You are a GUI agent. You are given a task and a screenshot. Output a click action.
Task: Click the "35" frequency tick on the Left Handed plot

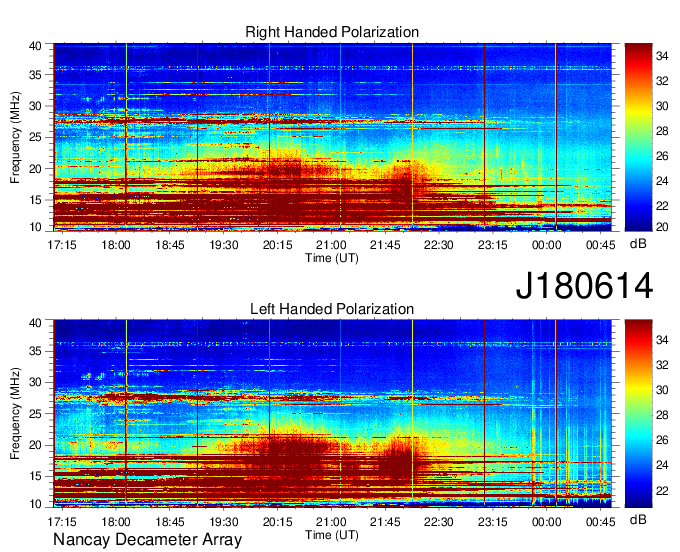click(x=35, y=351)
